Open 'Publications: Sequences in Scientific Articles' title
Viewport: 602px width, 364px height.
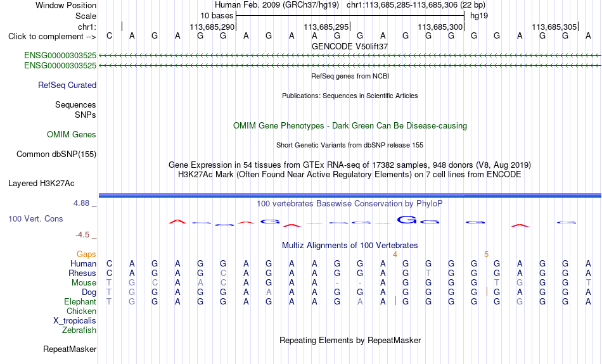[x=350, y=96]
